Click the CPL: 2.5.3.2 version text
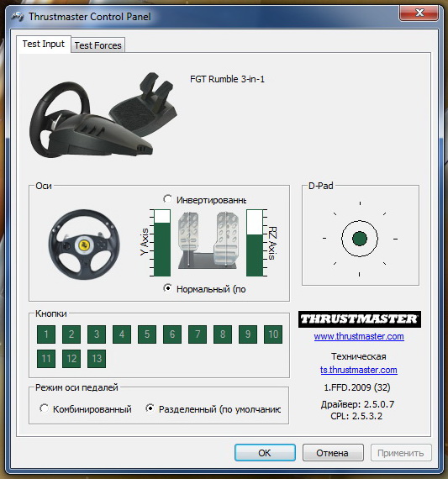This screenshot has height=479, width=448. tap(356, 416)
